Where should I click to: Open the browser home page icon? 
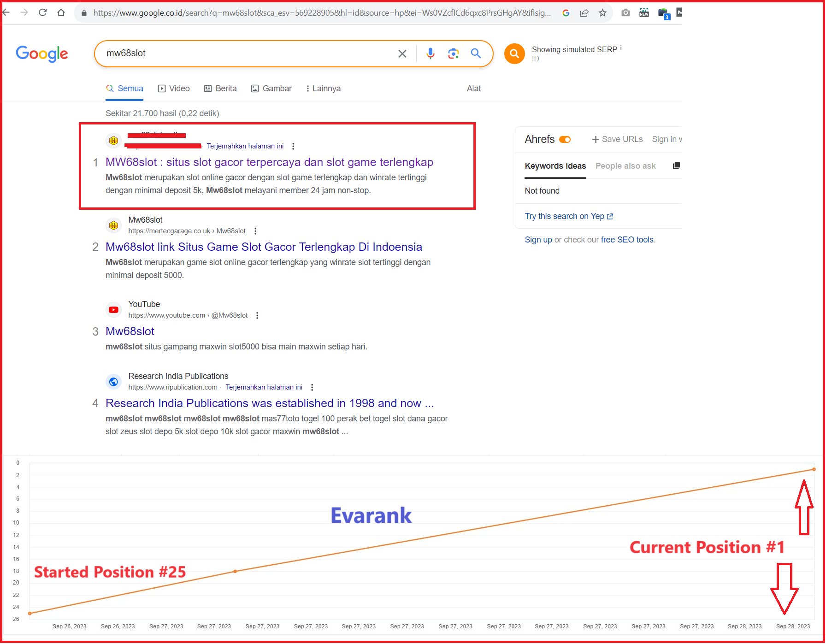61,13
